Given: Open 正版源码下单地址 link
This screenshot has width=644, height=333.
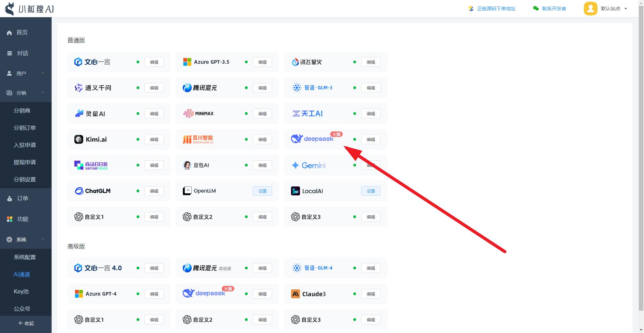Looking at the screenshot, I should pyautogui.click(x=496, y=8).
